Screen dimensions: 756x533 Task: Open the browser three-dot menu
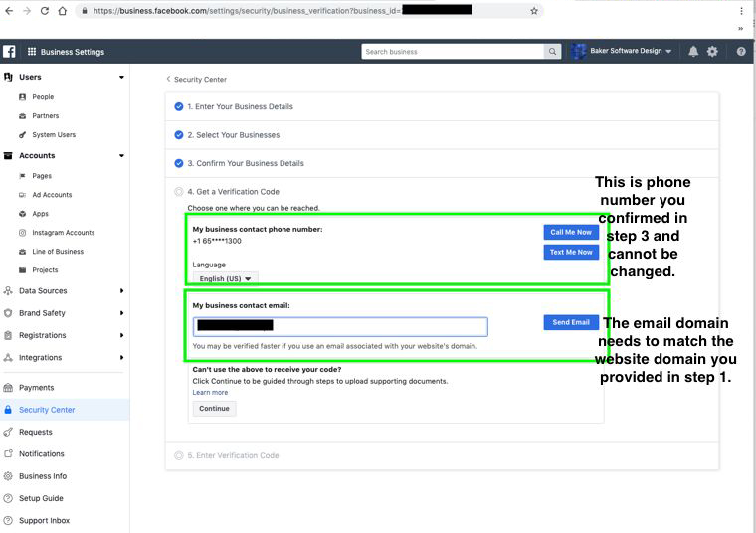coord(741,11)
